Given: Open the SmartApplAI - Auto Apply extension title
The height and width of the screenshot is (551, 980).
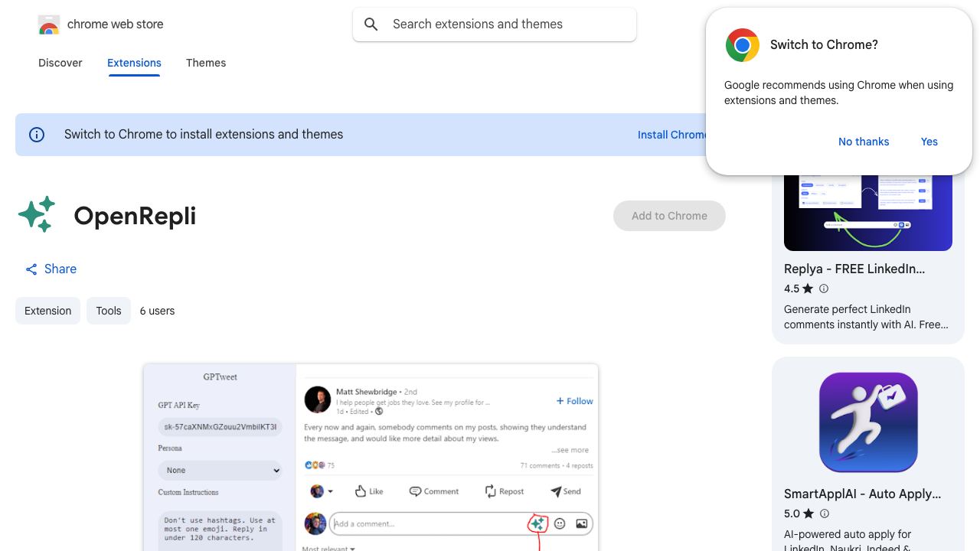Looking at the screenshot, I should [862, 494].
